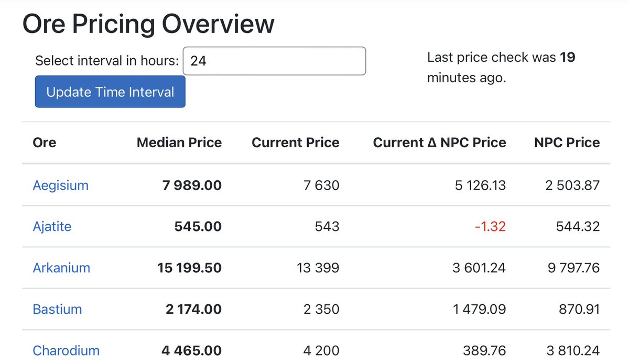Open the Ajatite ore link
The width and height of the screenshot is (629, 364).
[52, 226]
